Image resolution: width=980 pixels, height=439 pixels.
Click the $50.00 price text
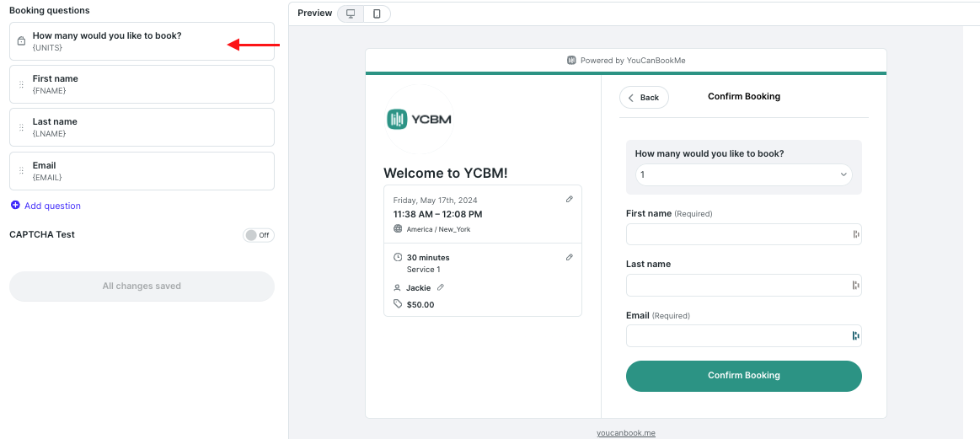tap(420, 305)
